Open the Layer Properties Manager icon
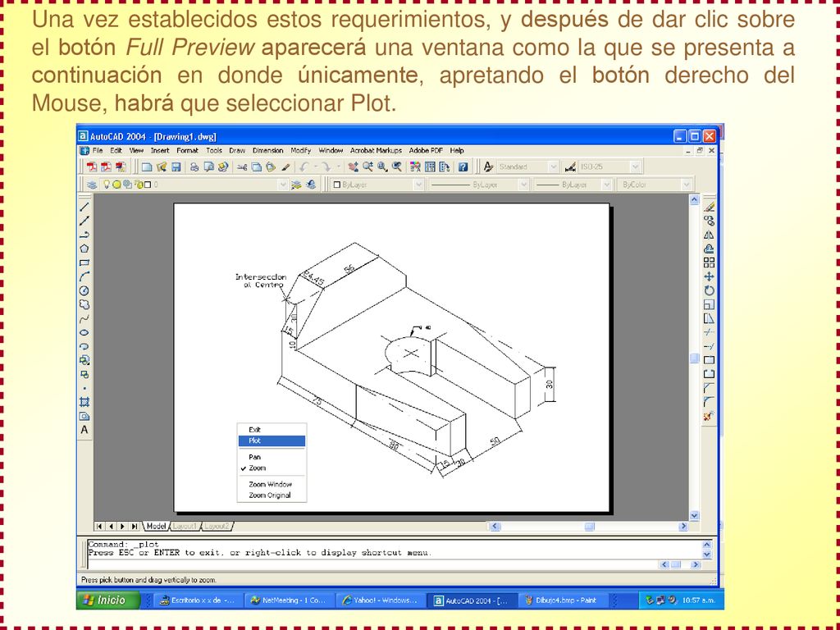The width and height of the screenshot is (840, 630). coord(92,185)
